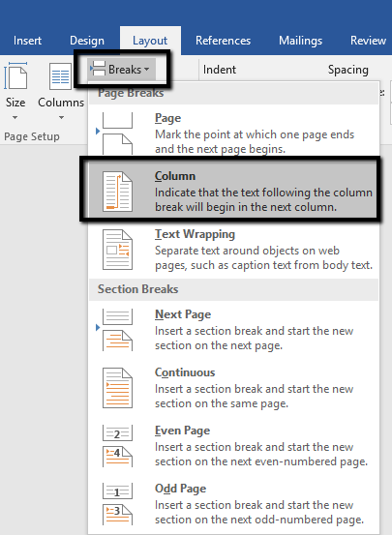Click text 'Indicate that the text following the column'
Screen dimensions: 392x535
263,193
